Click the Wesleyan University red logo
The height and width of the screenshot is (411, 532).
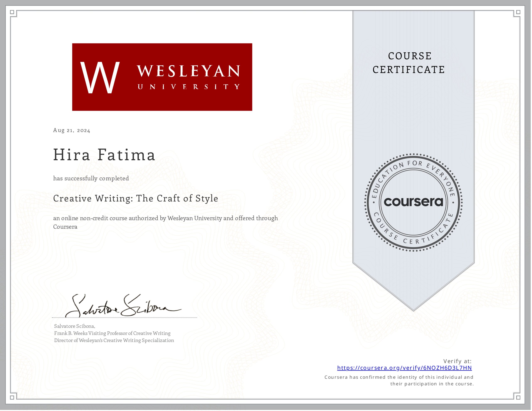click(162, 77)
